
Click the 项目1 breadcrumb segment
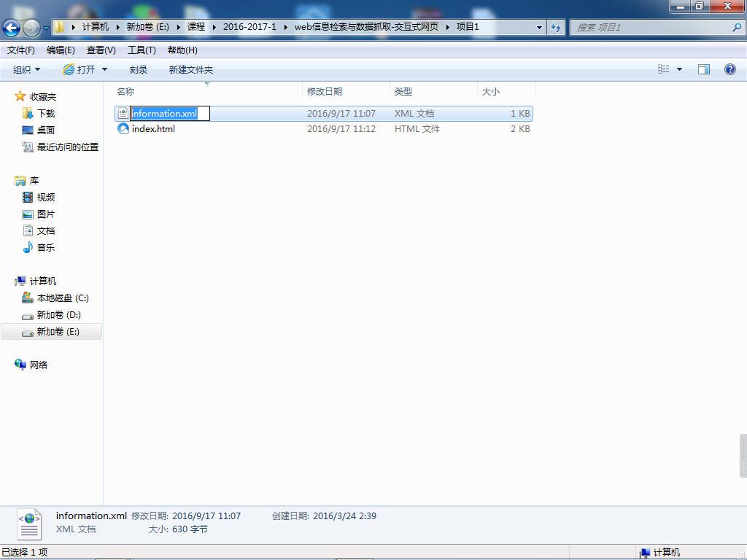[x=468, y=27]
